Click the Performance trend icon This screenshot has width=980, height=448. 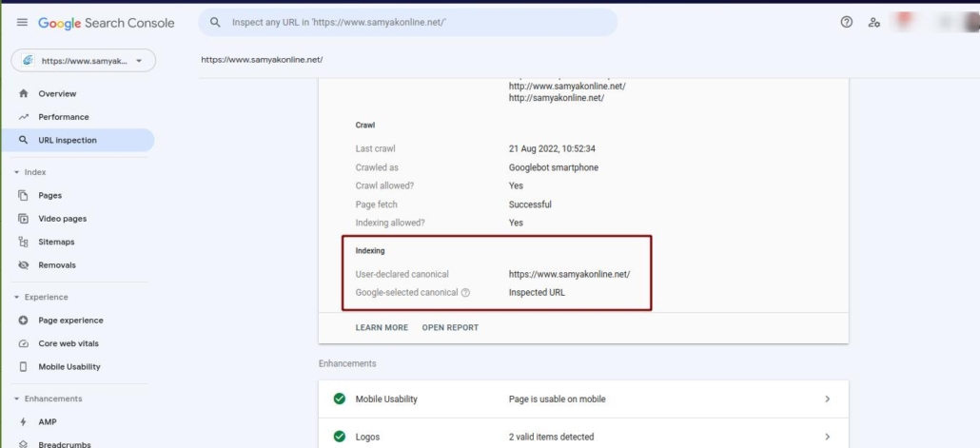(x=24, y=117)
